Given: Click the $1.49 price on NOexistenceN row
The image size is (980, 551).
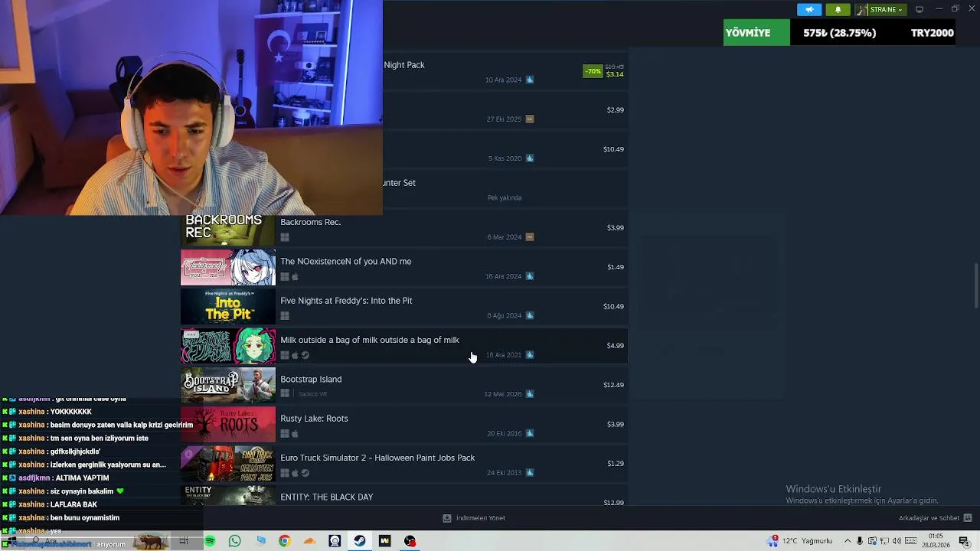Looking at the screenshot, I should pos(616,267).
